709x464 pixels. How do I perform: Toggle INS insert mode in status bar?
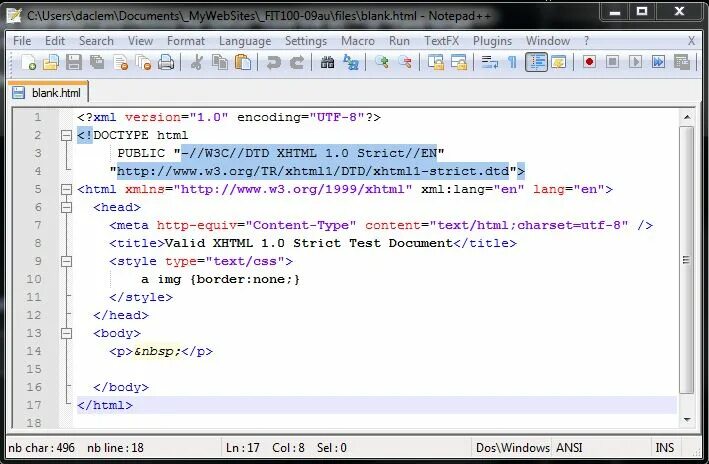pos(664,448)
